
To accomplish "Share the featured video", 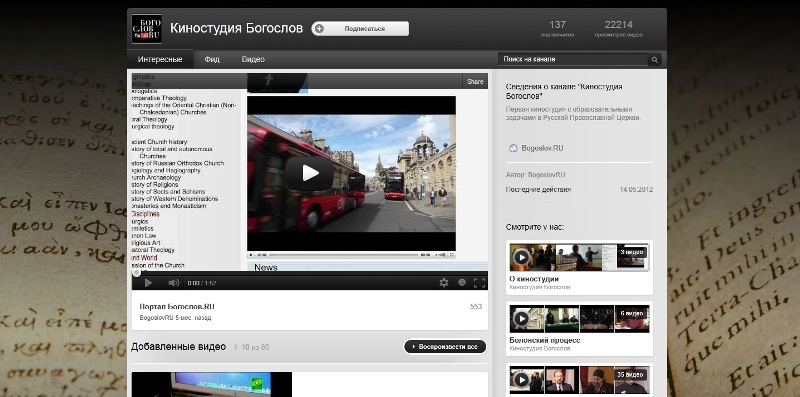I will pos(475,81).
